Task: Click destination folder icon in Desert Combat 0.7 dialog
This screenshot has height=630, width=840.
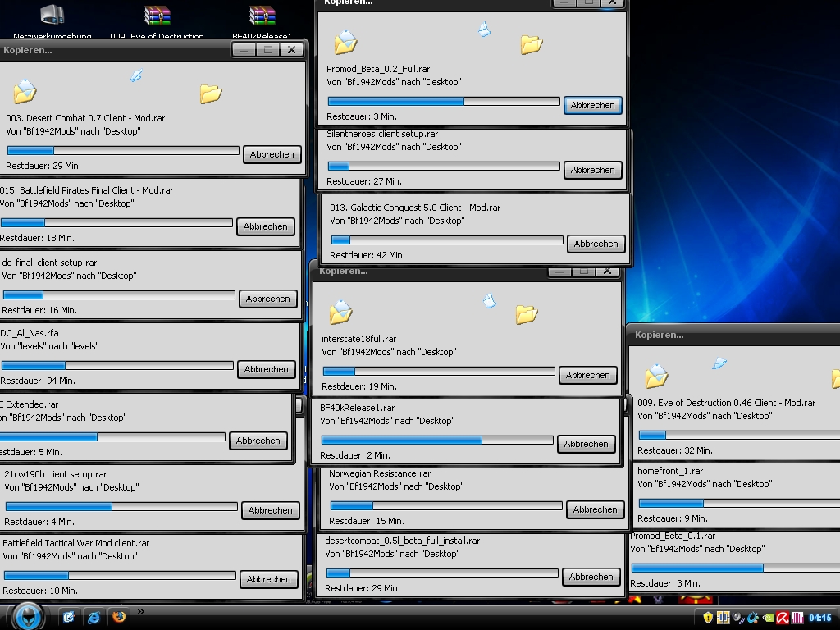Action: tap(211, 94)
